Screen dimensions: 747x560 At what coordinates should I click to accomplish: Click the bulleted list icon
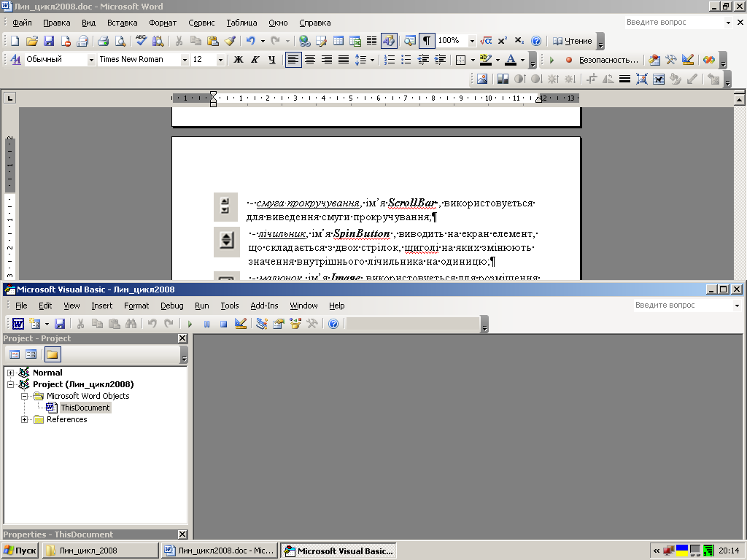point(406,60)
